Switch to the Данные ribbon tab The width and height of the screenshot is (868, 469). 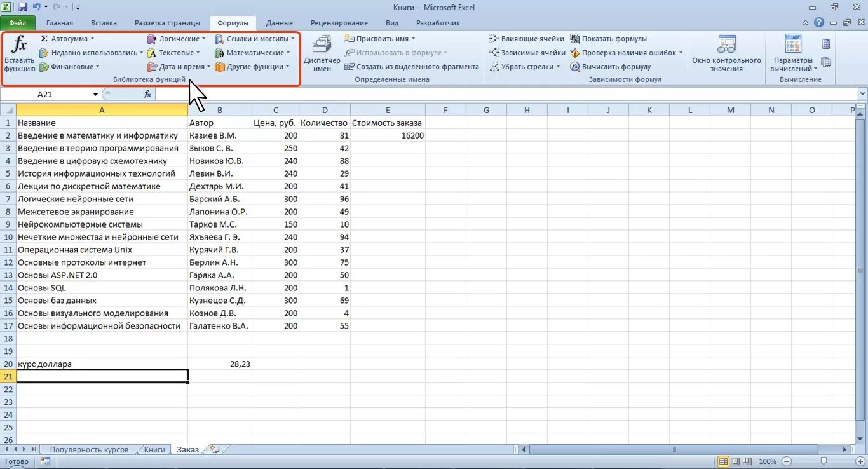[x=280, y=23]
